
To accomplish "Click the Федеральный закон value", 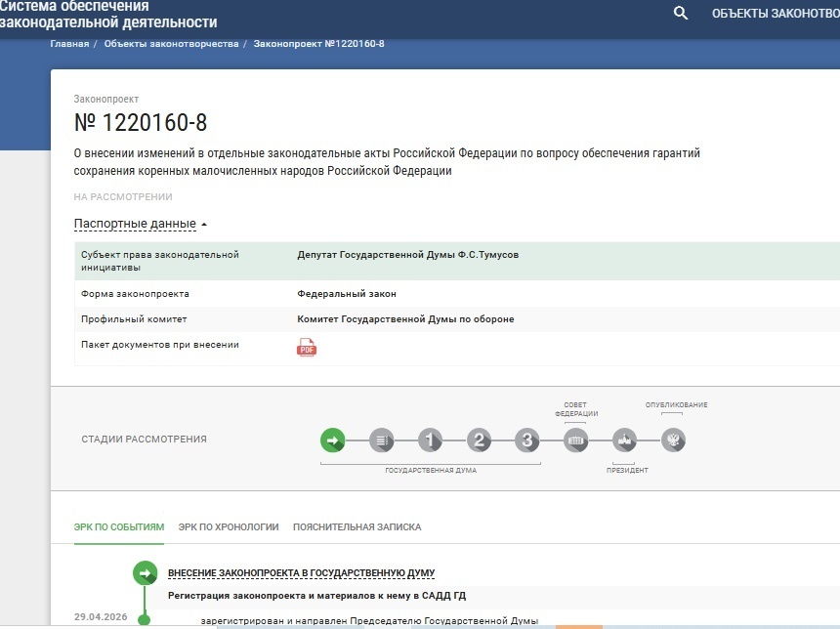I will [x=347, y=294].
